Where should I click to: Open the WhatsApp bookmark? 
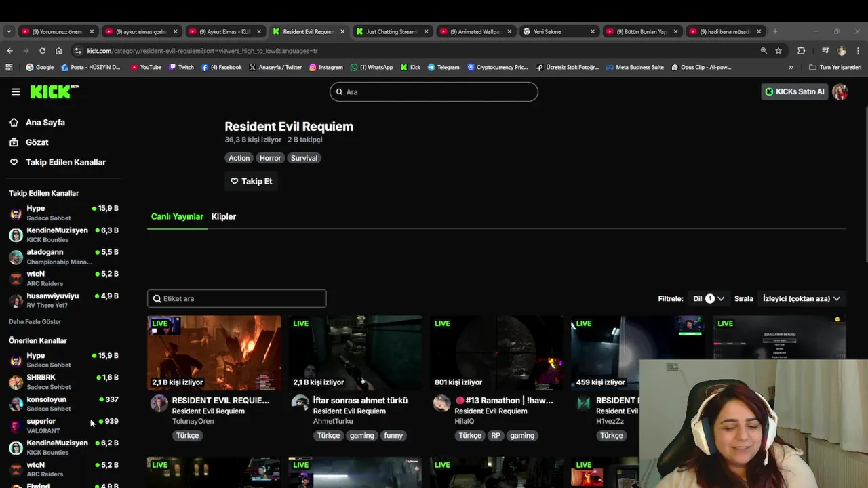point(372,67)
